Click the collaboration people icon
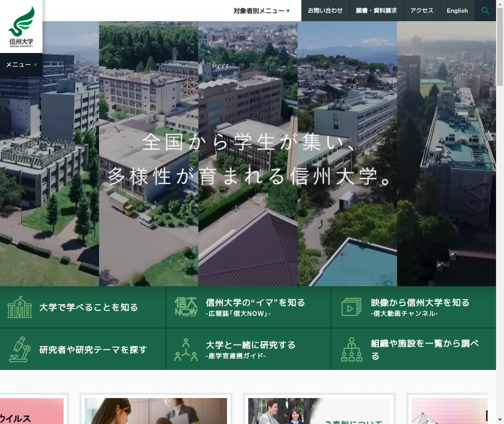 186,349
